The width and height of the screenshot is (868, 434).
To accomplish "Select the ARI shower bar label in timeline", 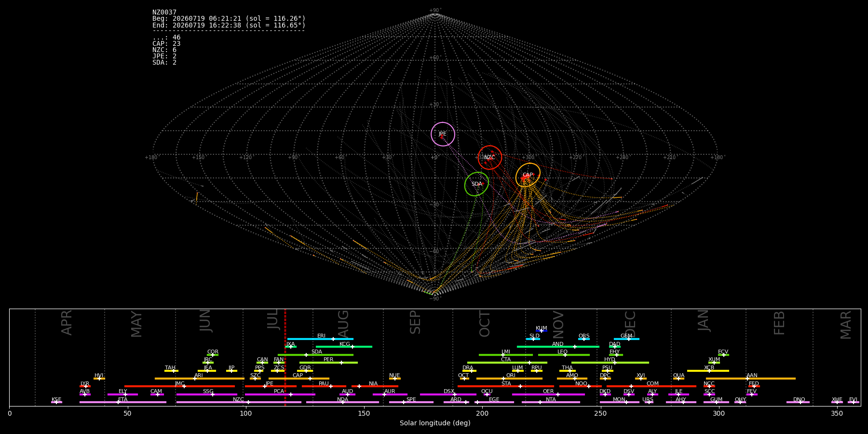I will (x=198, y=376).
